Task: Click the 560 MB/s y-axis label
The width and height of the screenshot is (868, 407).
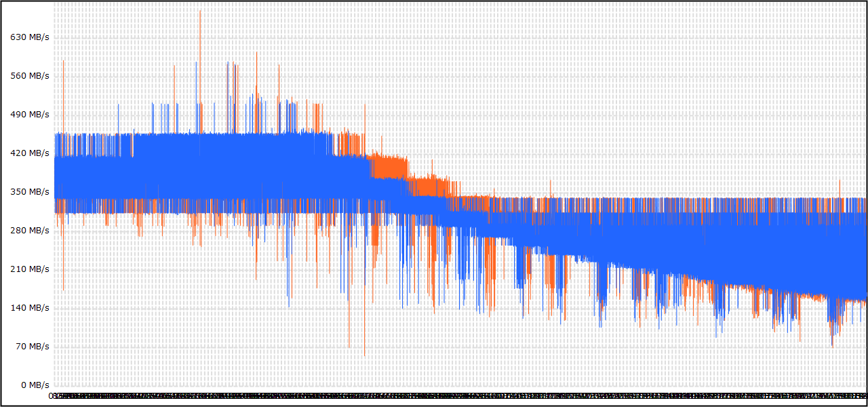Action: (x=30, y=75)
